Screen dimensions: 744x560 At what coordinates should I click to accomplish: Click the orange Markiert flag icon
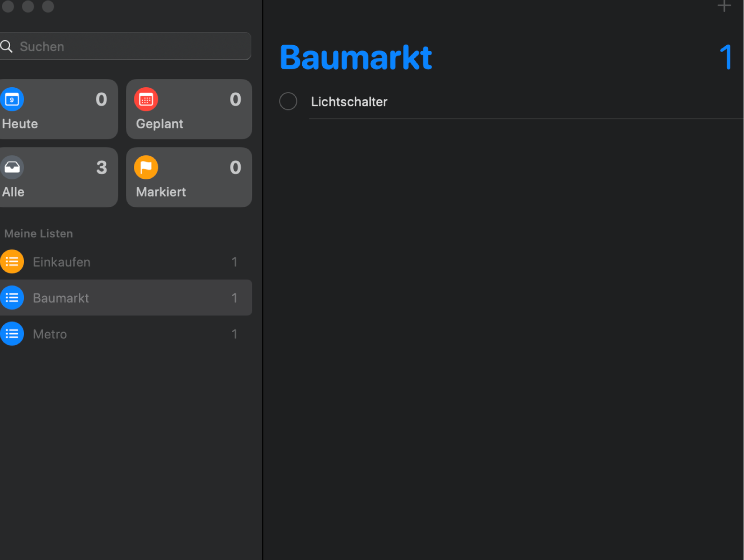coord(146,168)
